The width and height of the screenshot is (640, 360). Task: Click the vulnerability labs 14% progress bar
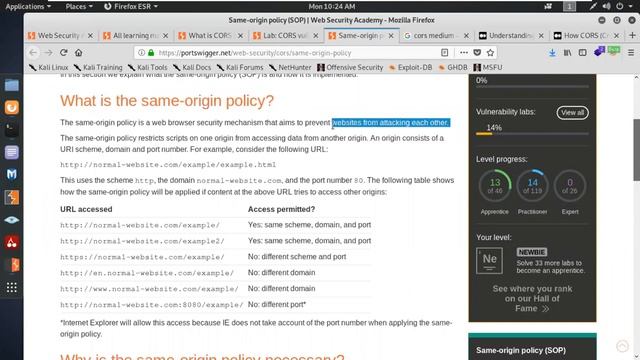point(532,133)
